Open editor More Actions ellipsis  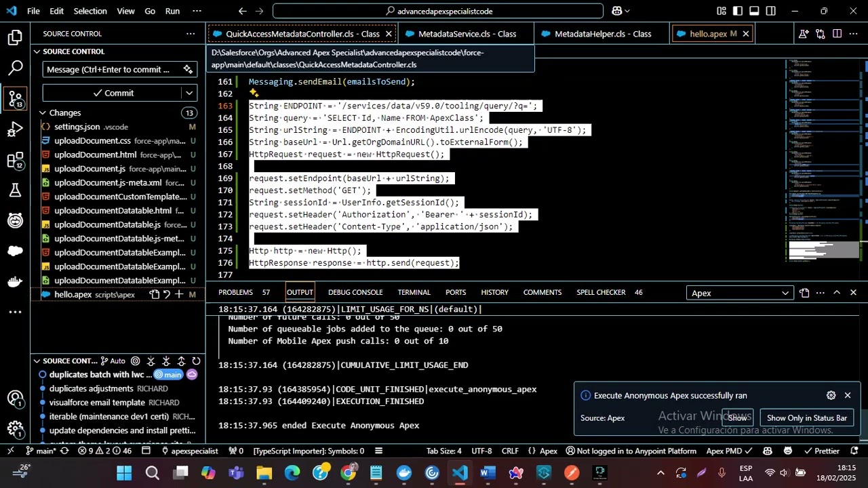coord(853,34)
